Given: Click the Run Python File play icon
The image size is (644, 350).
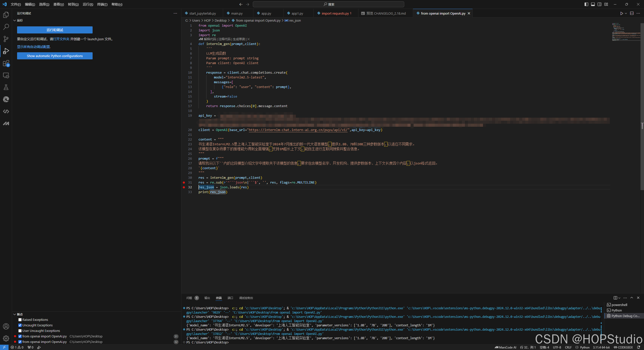Looking at the screenshot, I should click(x=621, y=13).
